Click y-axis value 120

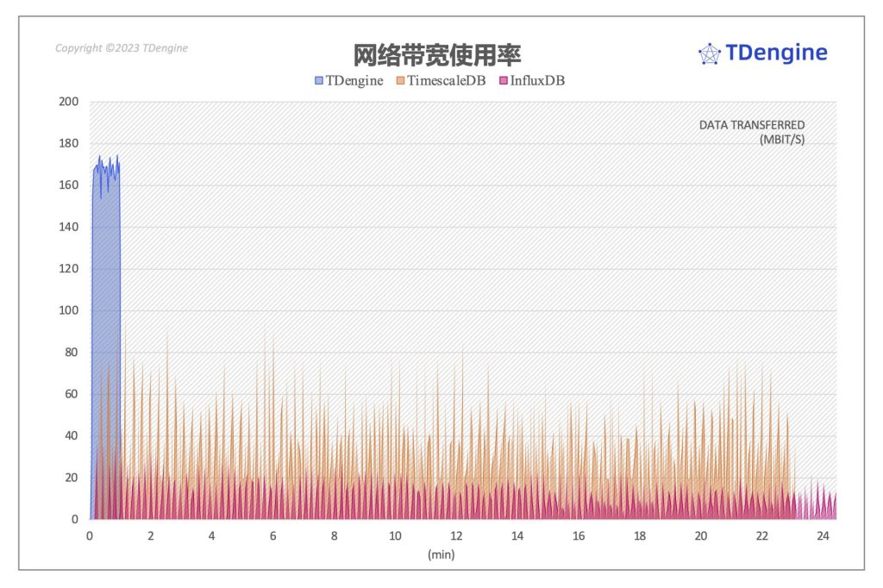pos(69,269)
